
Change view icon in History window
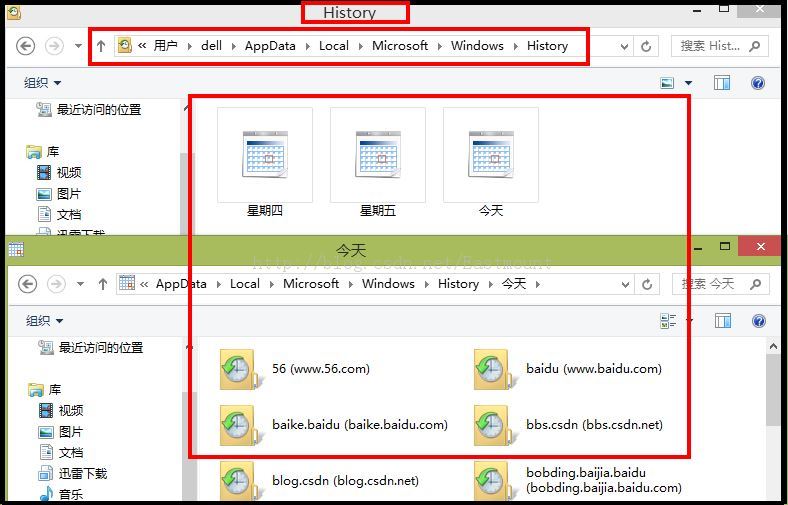click(667, 83)
